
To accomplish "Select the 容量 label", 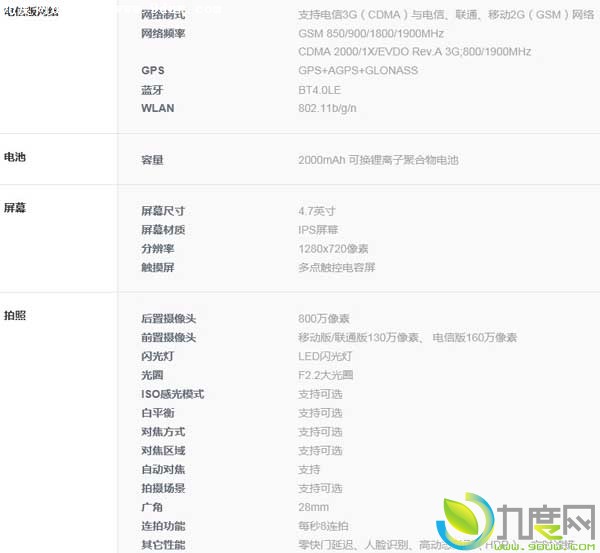I will 152,160.
